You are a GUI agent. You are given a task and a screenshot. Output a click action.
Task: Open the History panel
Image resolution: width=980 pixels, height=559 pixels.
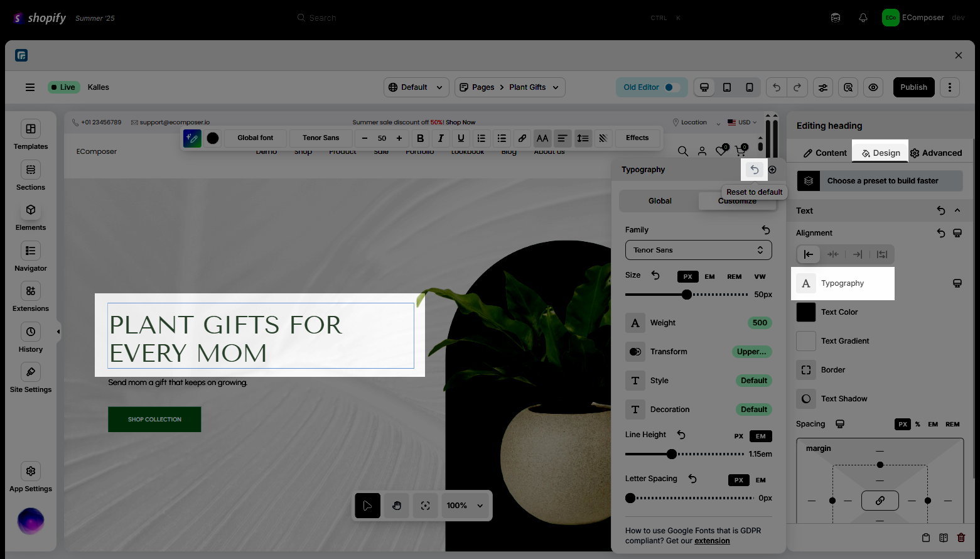(31, 337)
